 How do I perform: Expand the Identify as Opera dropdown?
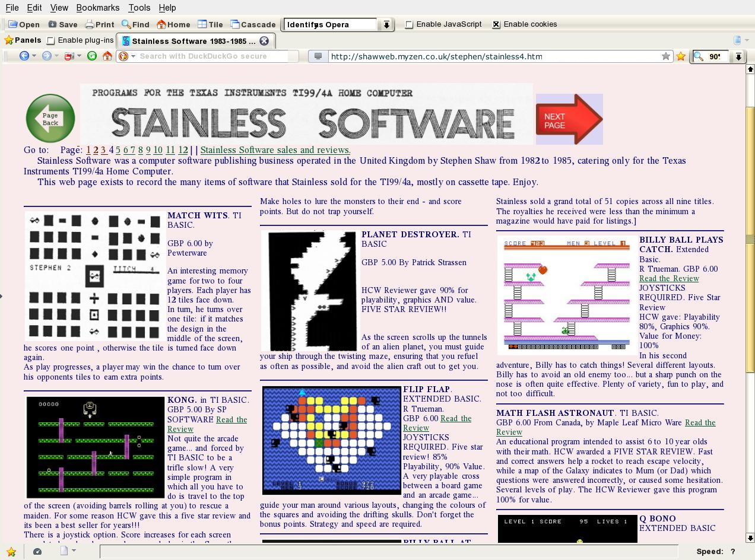pos(386,24)
